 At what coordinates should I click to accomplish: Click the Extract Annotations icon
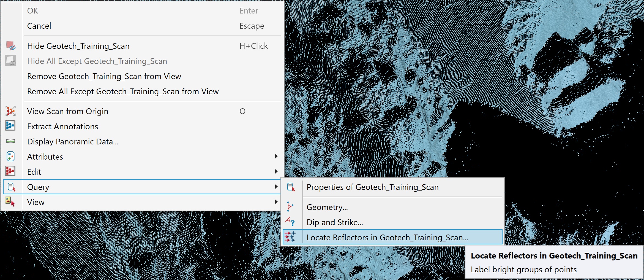[10, 126]
